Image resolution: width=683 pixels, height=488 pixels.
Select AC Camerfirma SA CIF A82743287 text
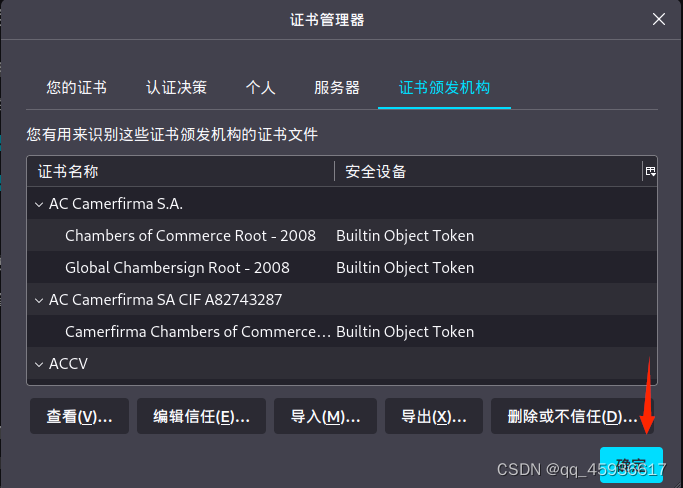(166, 300)
